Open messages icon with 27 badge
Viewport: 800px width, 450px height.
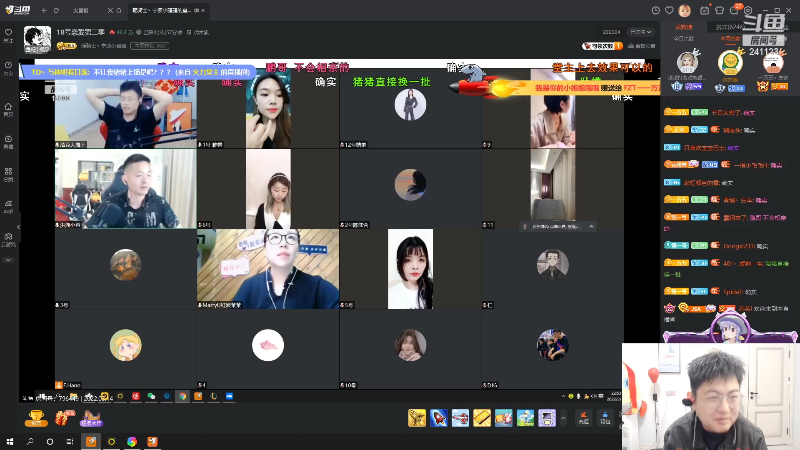click(735, 10)
